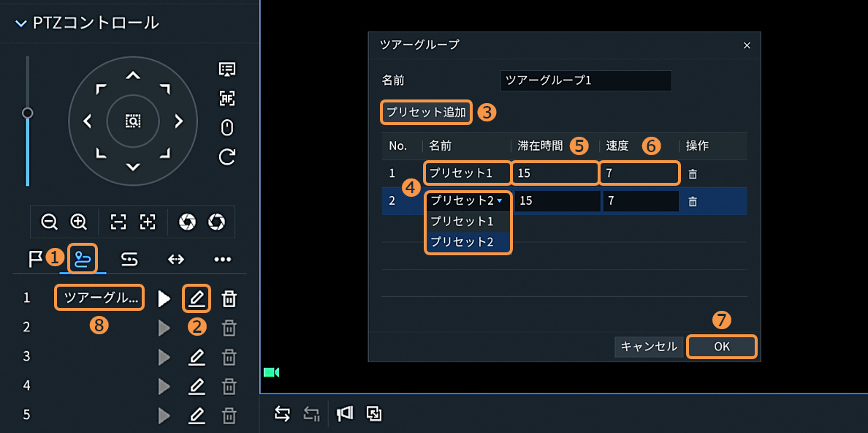Open the more options ellipsis tab
This screenshot has width=868, height=433.
pos(222,259)
